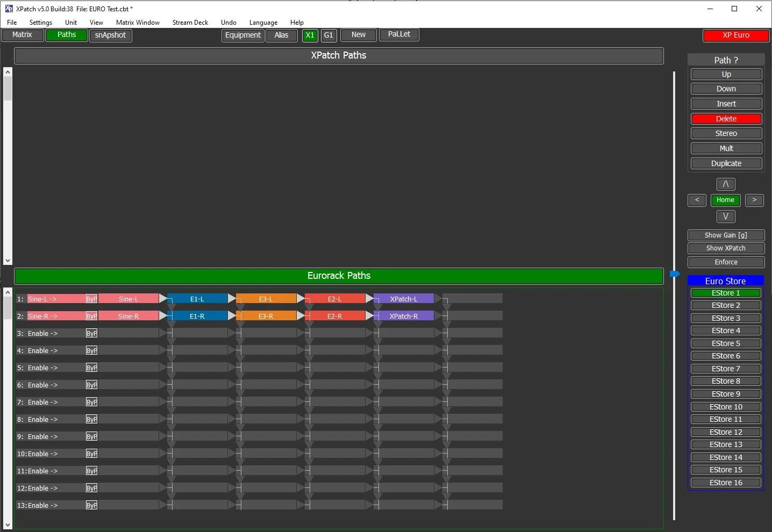Select the E3-R module block on path 2

tap(266, 316)
